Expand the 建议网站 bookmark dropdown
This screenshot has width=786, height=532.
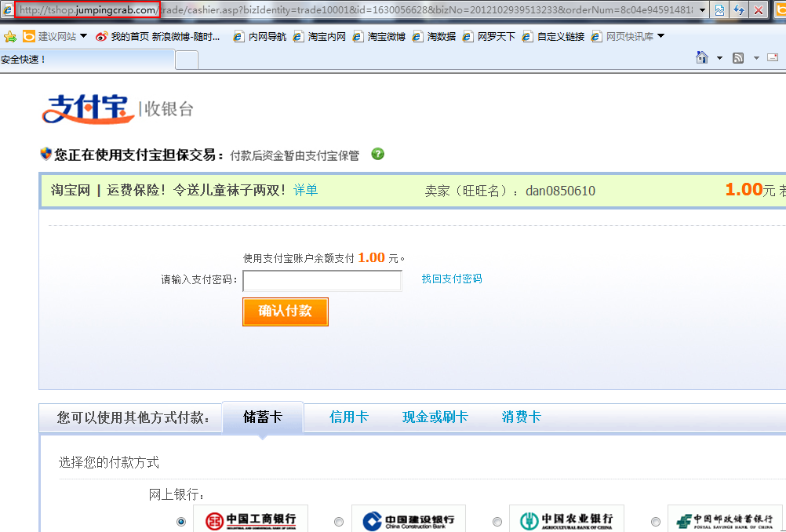pos(84,37)
